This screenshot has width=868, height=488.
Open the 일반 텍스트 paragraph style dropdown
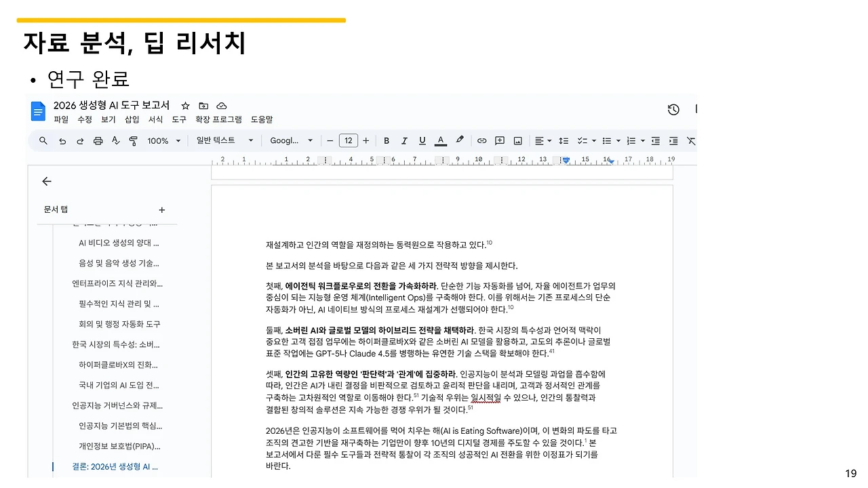[224, 140]
